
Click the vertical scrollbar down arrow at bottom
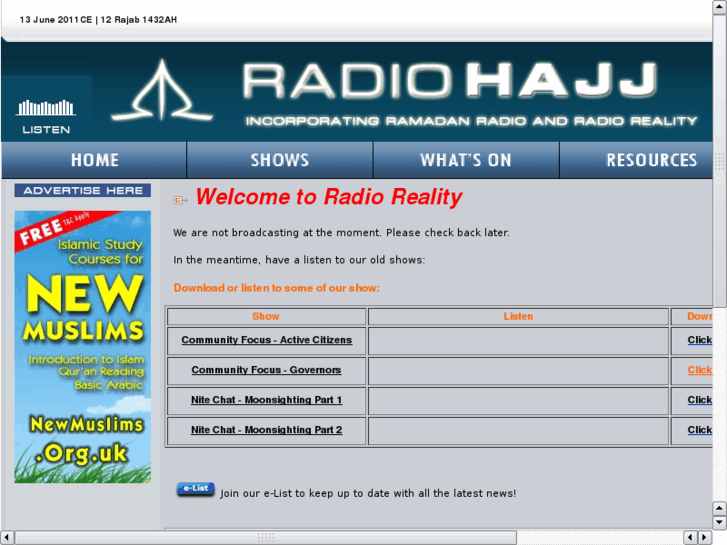click(x=719, y=522)
